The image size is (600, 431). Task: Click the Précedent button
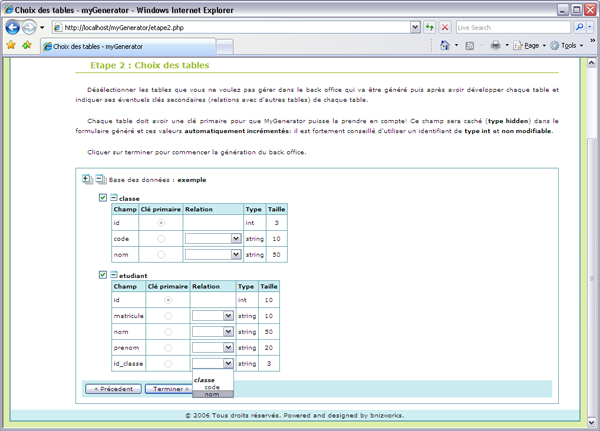point(112,388)
